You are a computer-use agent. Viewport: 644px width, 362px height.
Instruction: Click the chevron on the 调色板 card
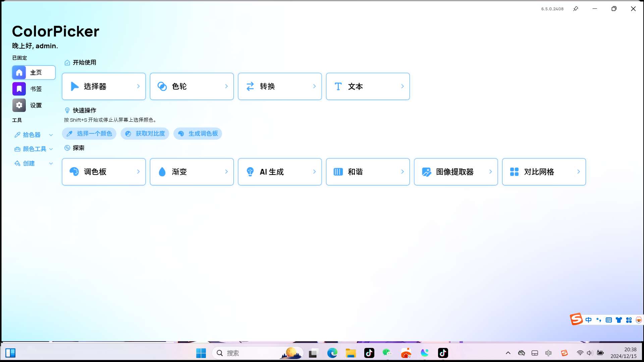click(138, 172)
